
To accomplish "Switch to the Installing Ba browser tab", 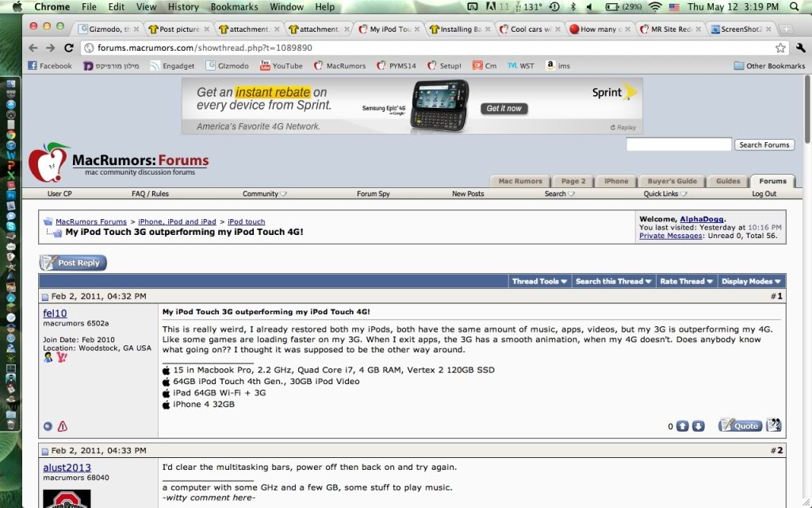I will 461,29.
